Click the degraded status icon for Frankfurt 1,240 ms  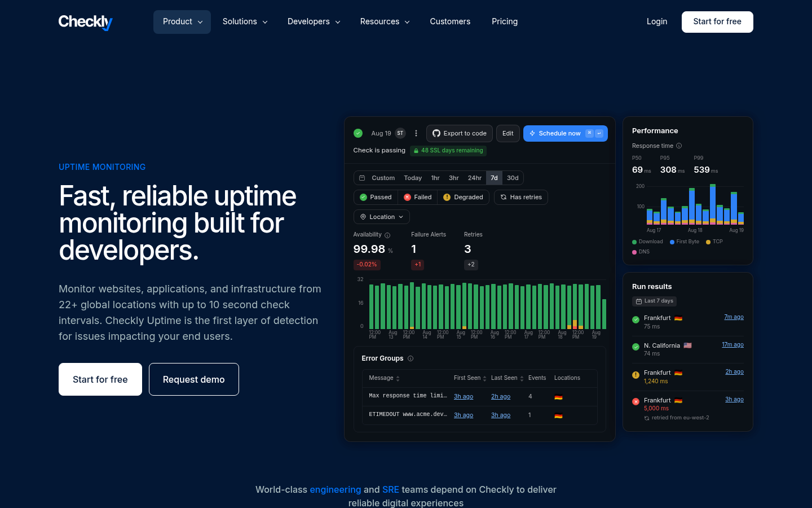(636, 375)
